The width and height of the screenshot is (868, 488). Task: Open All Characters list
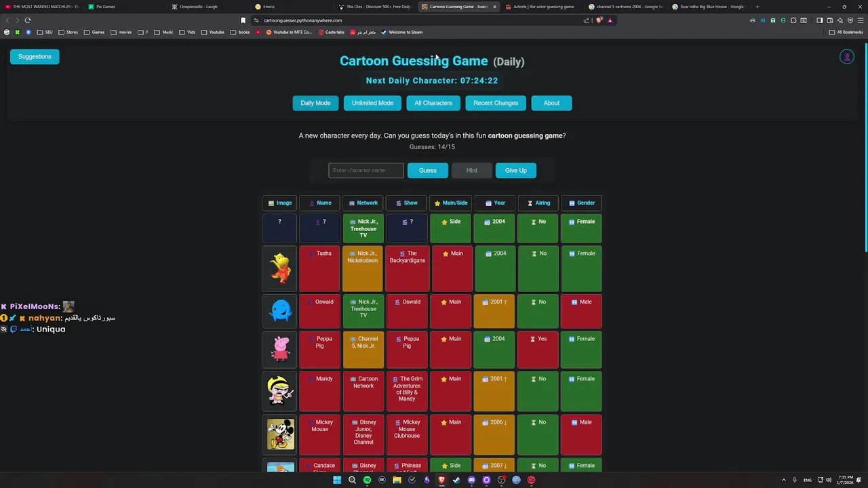(433, 103)
